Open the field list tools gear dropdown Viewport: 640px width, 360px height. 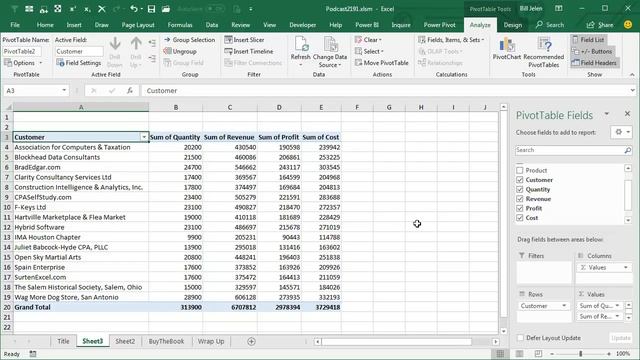[x=622, y=132]
